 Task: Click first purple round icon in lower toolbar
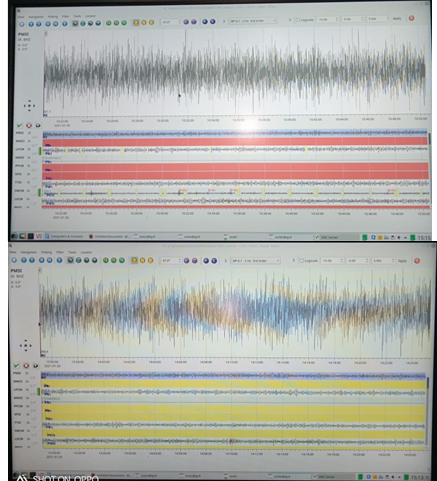186,260
